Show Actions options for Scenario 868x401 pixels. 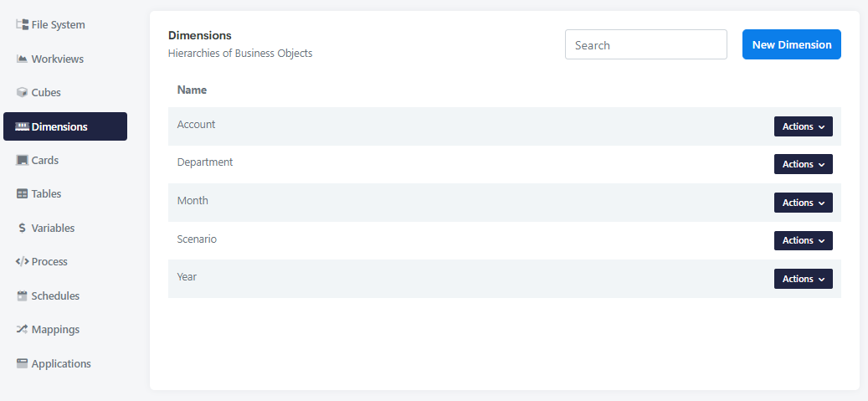[803, 240]
